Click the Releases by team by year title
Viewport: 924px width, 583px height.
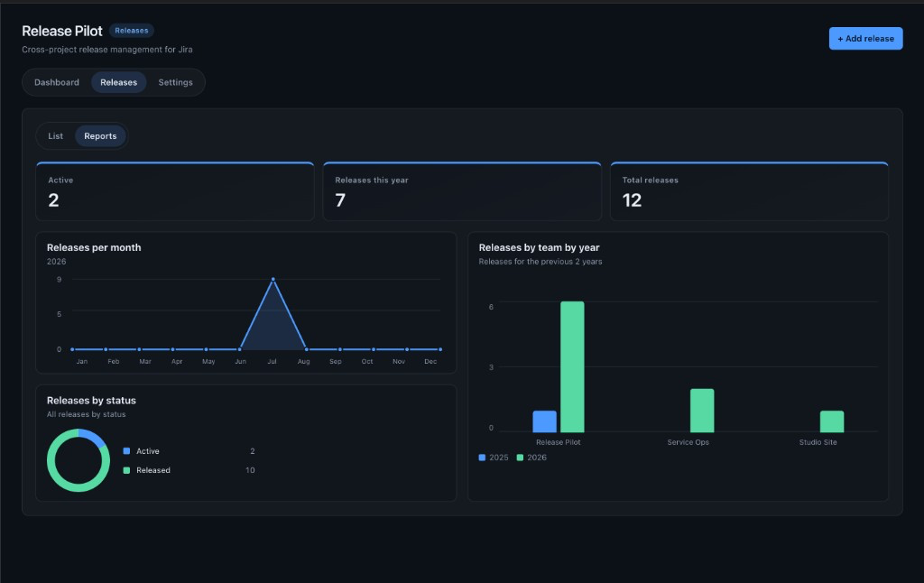(539, 247)
